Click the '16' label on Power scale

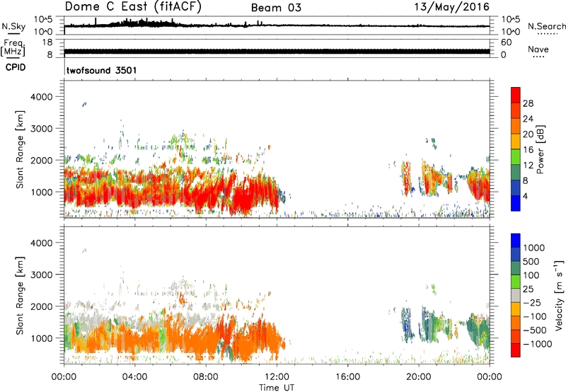tap(528, 150)
